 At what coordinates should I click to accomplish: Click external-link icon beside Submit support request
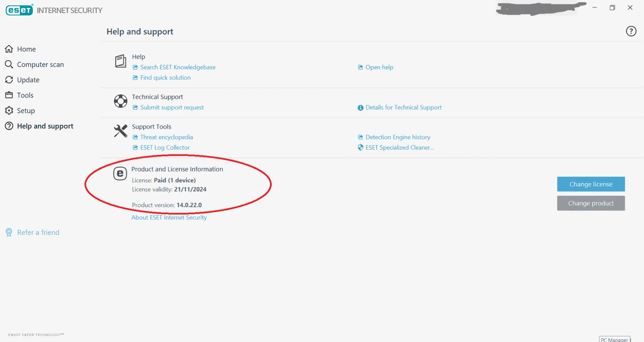135,108
